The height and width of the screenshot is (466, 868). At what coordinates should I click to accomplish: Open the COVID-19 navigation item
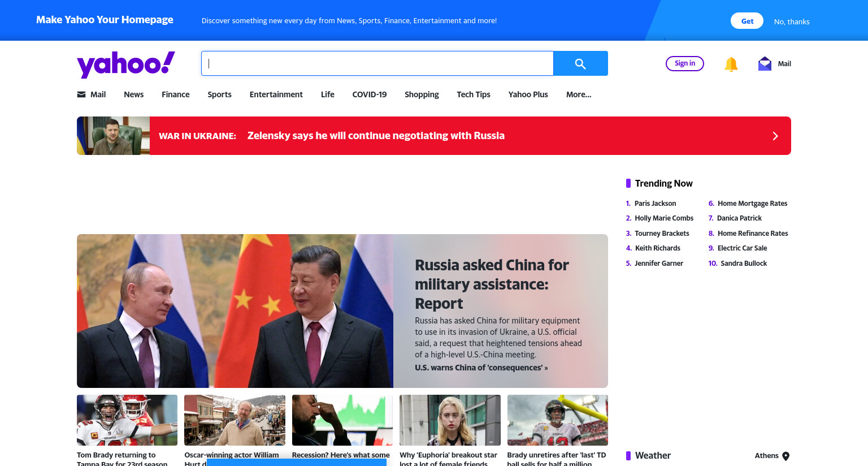pyautogui.click(x=370, y=94)
